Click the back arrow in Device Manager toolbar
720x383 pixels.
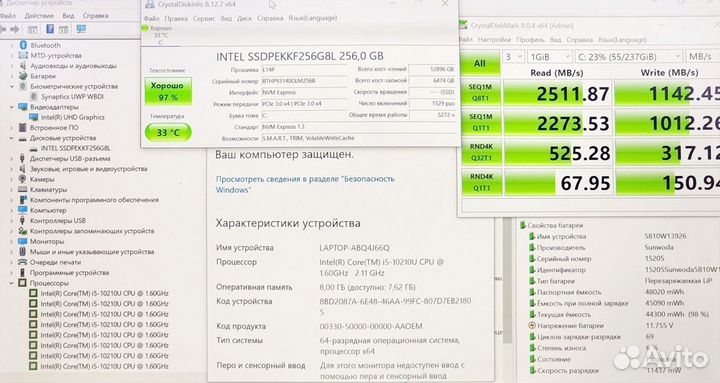[x=4, y=29]
